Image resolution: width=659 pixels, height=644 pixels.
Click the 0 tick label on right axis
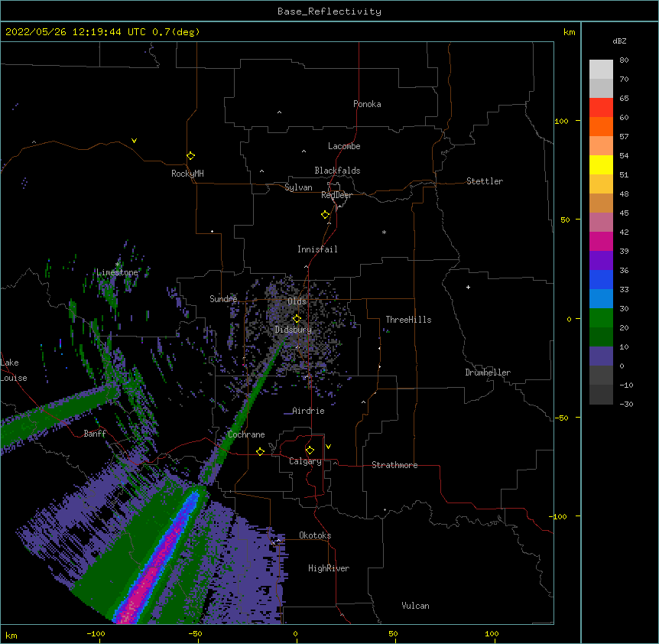[x=569, y=319]
